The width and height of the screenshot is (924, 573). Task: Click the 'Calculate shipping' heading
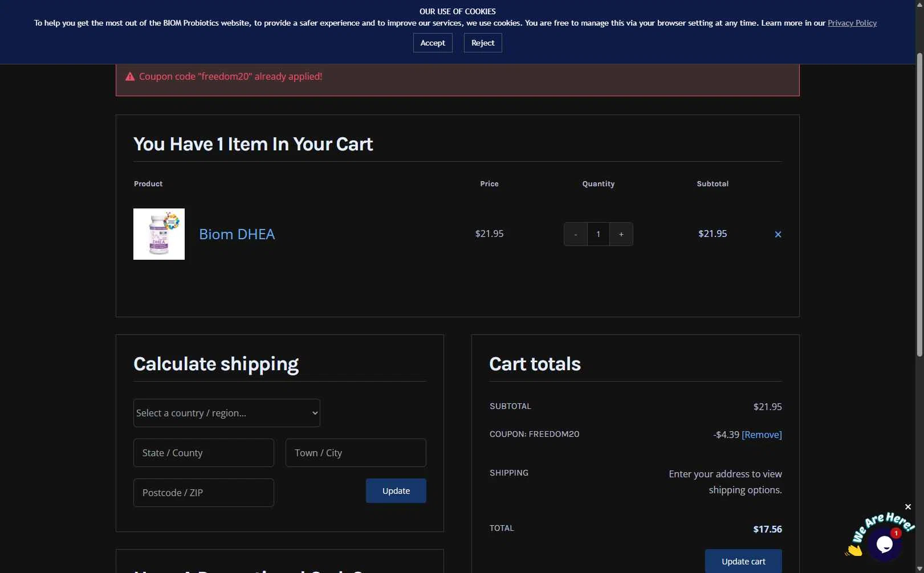216,365
